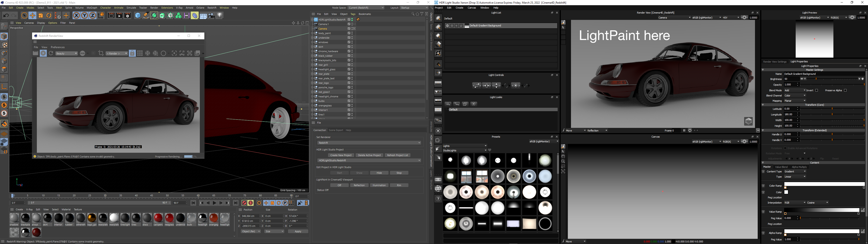Click Refresh Project List button

tap(398, 155)
